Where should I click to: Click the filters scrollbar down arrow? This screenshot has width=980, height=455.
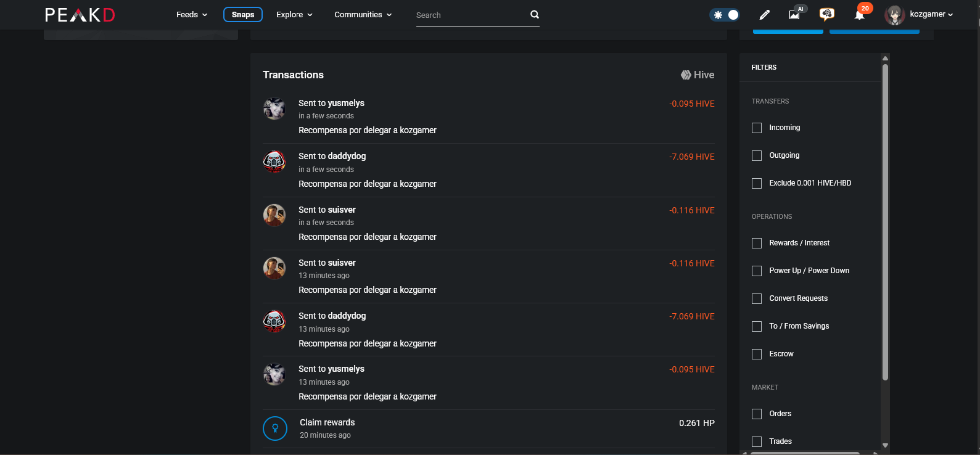pos(885,445)
